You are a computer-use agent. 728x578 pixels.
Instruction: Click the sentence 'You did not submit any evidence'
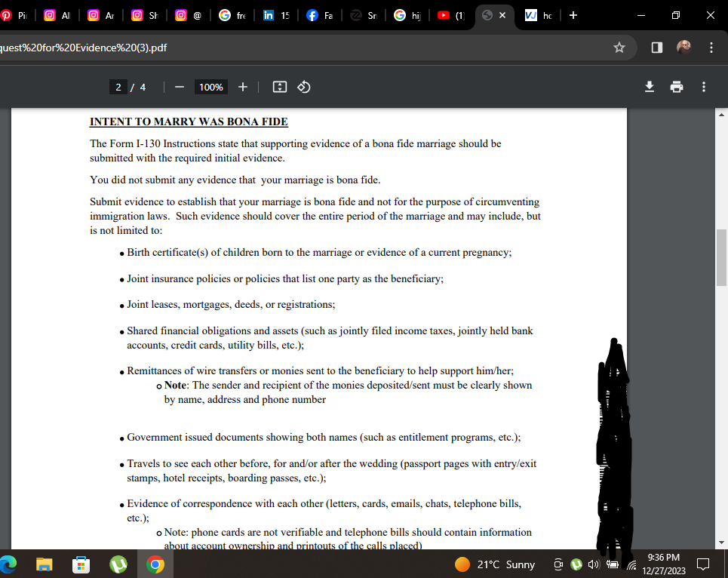[235, 180]
